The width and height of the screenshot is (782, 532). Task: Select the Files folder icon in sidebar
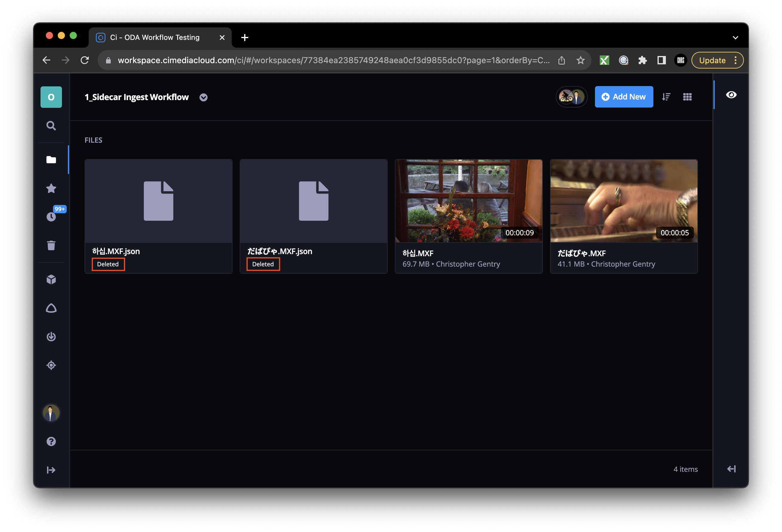tap(51, 159)
